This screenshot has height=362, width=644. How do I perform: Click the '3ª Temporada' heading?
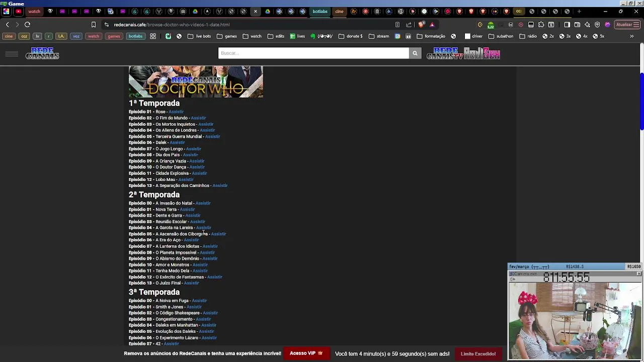154,292
